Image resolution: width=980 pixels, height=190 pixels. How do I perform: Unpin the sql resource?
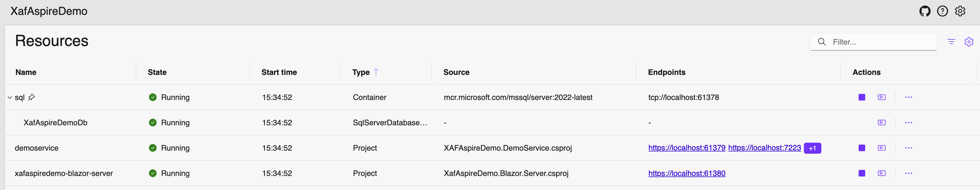(x=32, y=97)
